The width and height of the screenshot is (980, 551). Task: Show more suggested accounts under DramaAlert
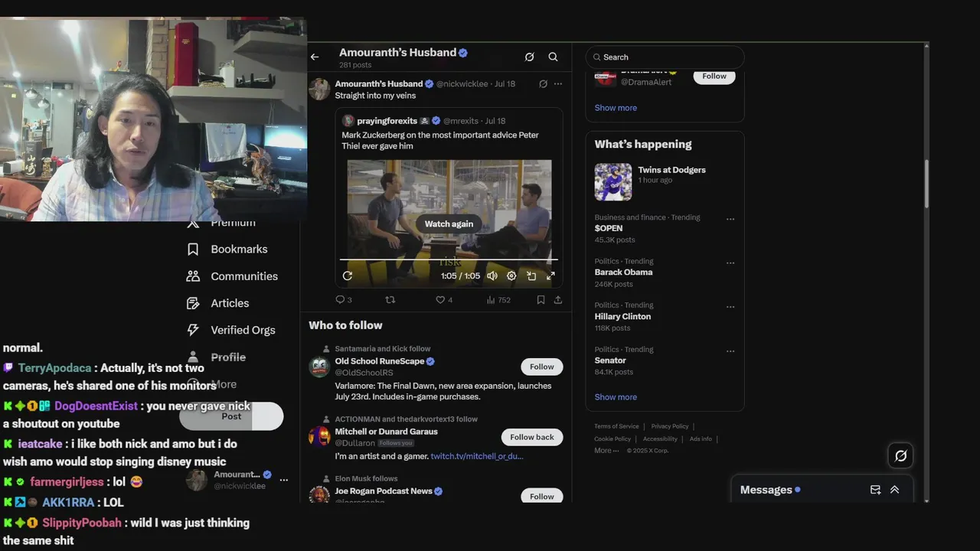click(x=616, y=108)
